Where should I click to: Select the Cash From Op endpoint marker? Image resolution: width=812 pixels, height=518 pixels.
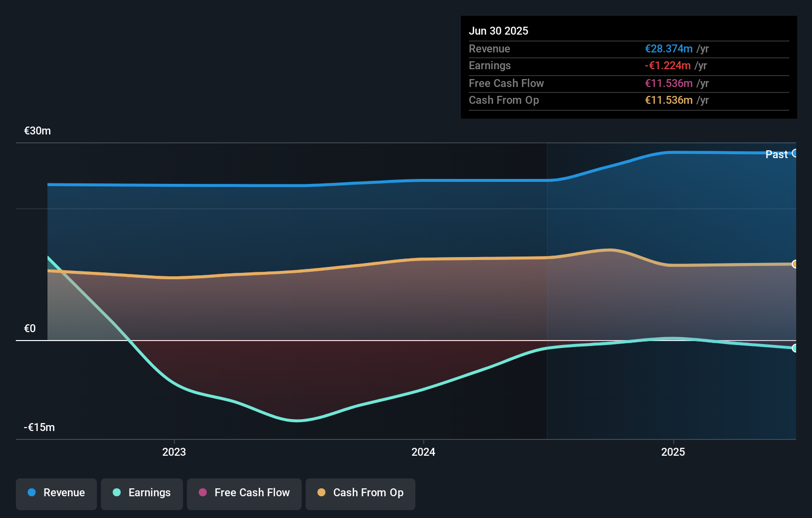[795, 264]
